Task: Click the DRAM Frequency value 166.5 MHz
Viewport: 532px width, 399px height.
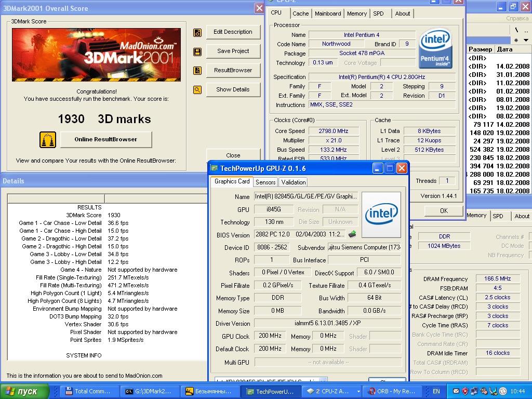Action: (497, 278)
